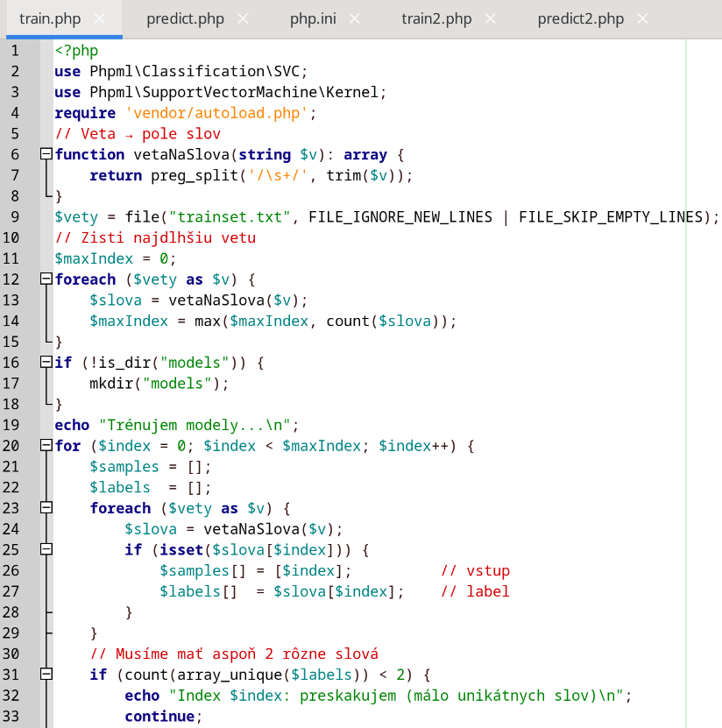The height and width of the screenshot is (728, 722).
Task: Close the train2.php tab
Action: 491,18
